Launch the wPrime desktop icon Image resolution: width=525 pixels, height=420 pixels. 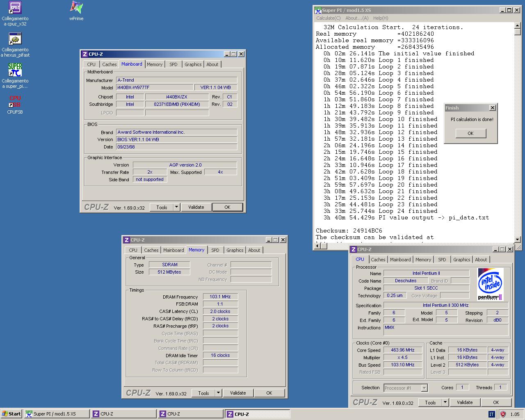coord(76,11)
